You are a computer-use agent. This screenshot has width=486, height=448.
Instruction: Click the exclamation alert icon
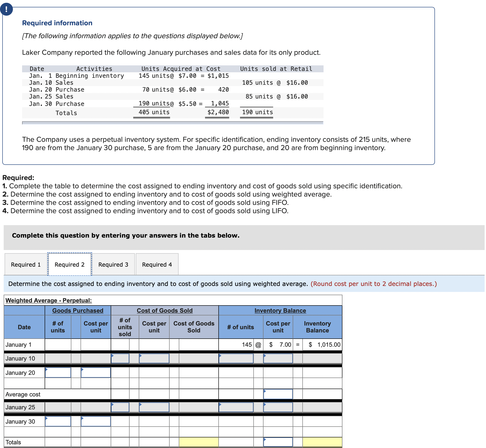click(x=6, y=9)
